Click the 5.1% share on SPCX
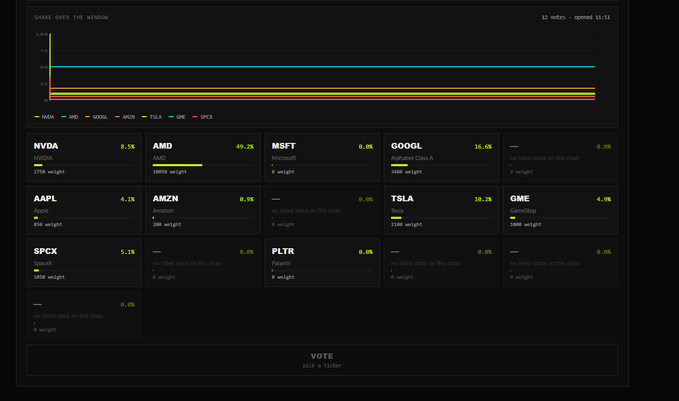679x401 pixels. 127,252
